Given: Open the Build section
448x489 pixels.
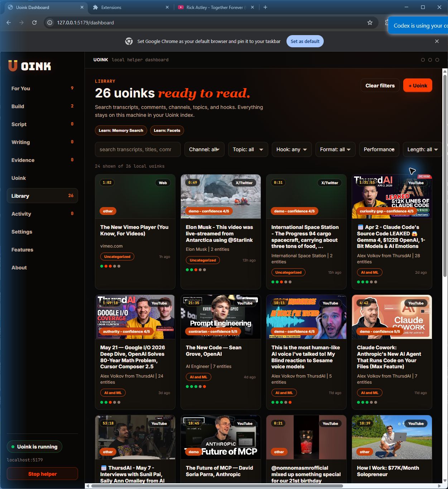Looking at the screenshot, I should (x=42, y=106).
